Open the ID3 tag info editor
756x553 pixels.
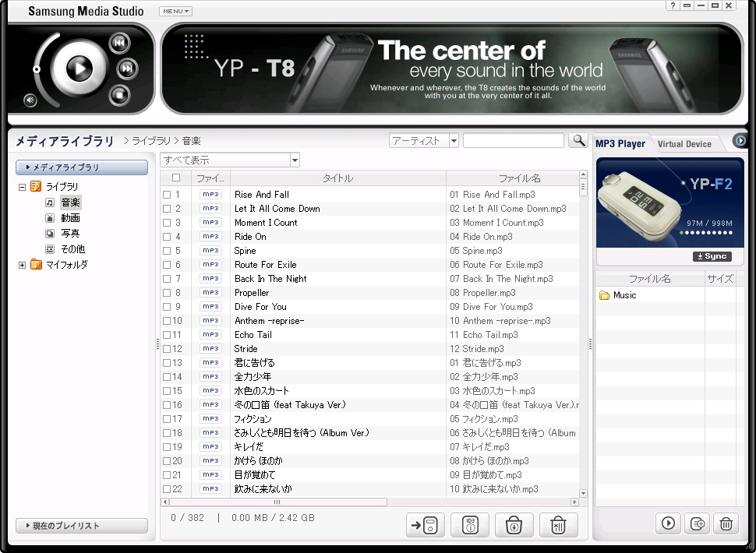pos(470,526)
